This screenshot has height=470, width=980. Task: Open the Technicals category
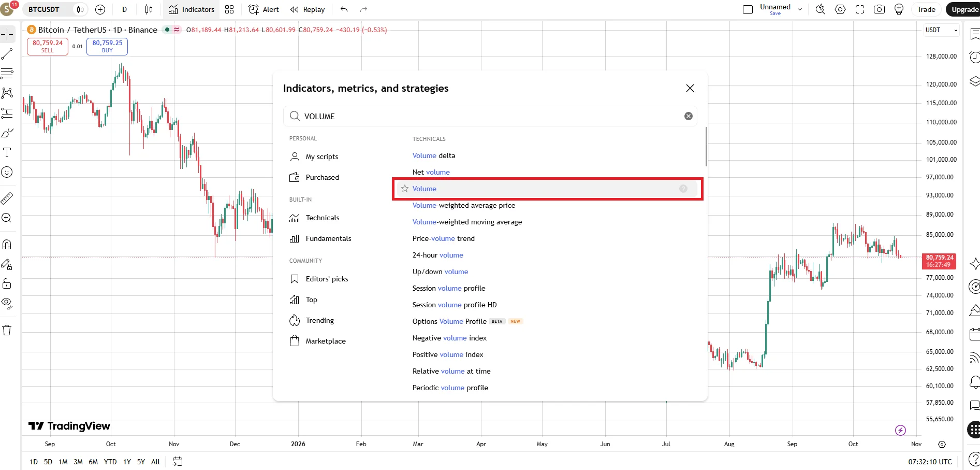[322, 218]
